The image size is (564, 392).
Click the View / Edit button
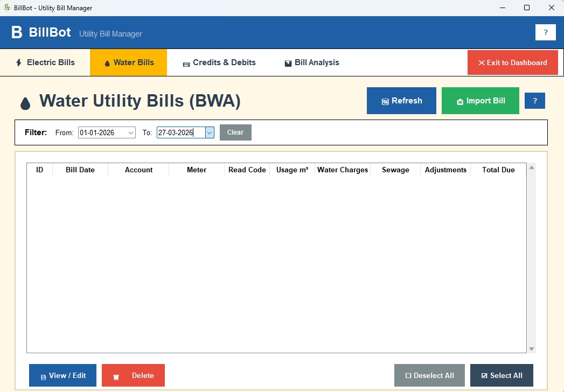[62, 375]
